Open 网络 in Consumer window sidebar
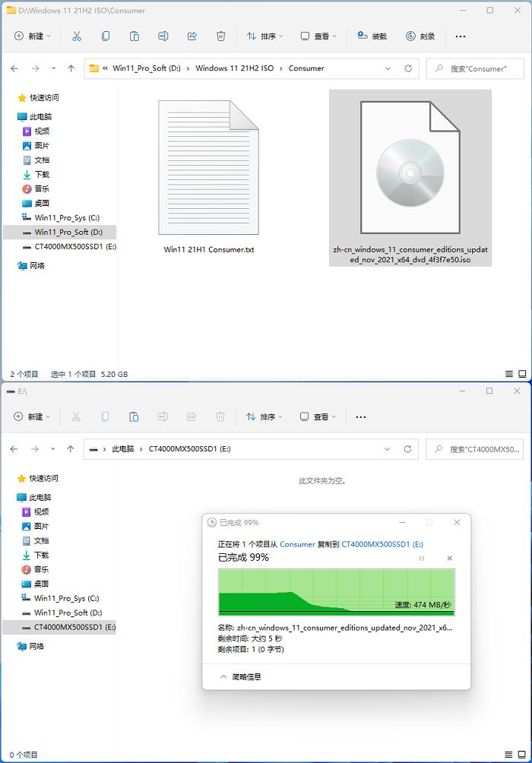Image resolution: width=532 pixels, height=763 pixels. point(31,266)
